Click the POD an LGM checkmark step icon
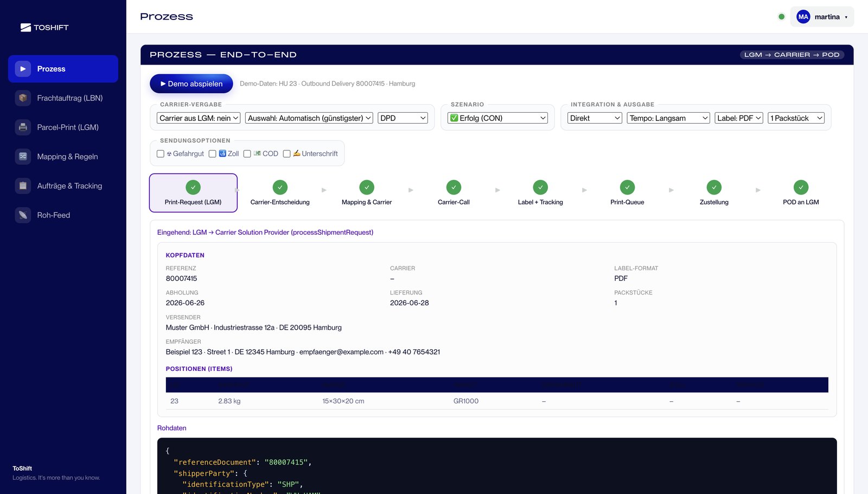The image size is (868, 494). (801, 187)
